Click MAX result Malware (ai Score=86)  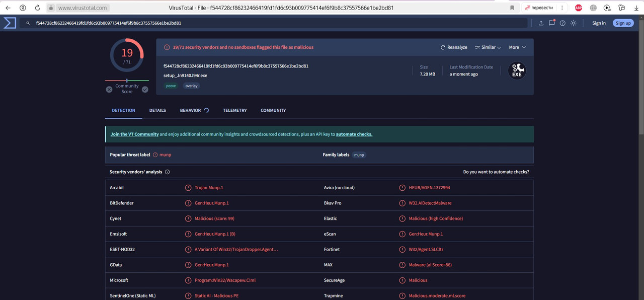(x=430, y=265)
